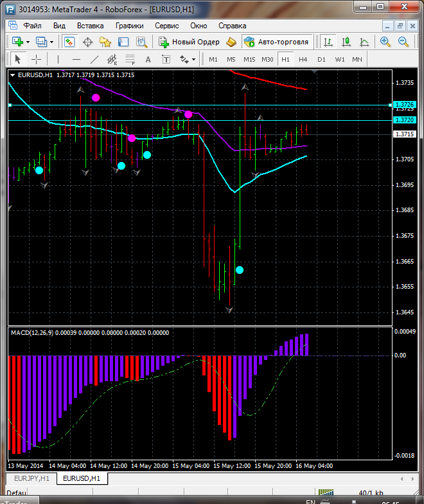Open the Strategy Tester icon
This screenshot has height=504, width=424.
(141, 42)
